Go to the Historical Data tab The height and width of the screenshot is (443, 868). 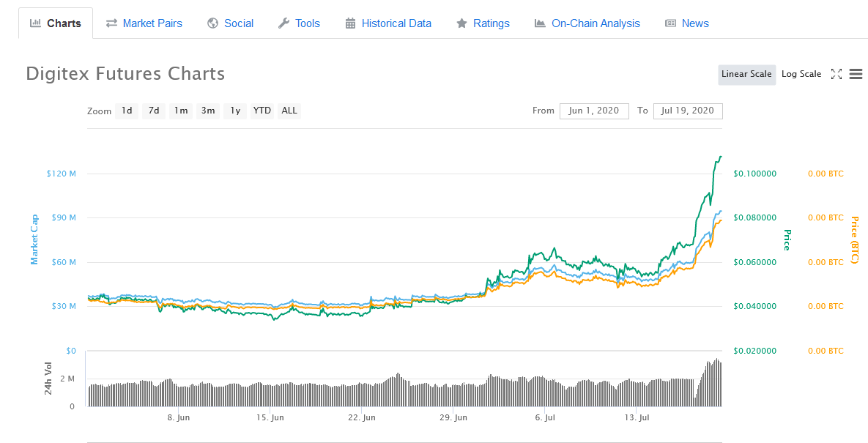pos(388,23)
